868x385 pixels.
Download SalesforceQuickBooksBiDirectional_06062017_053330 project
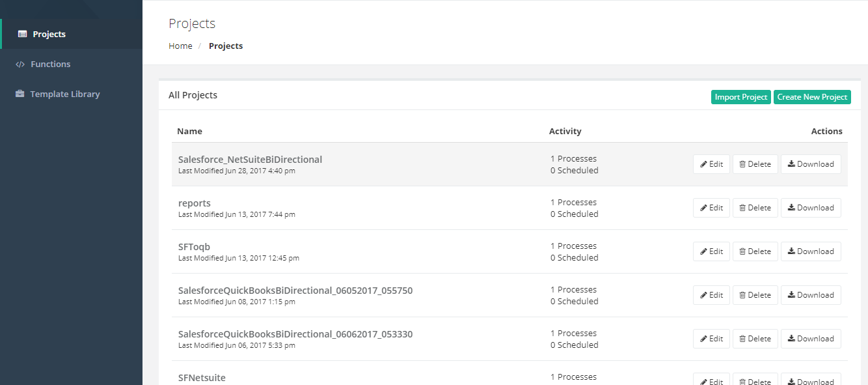(810, 339)
